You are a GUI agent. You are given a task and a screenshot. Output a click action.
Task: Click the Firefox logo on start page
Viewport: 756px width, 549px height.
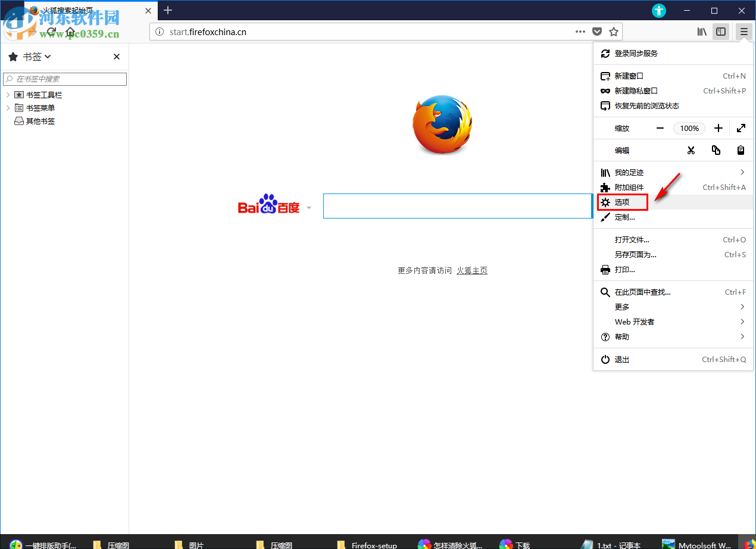pyautogui.click(x=442, y=124)
